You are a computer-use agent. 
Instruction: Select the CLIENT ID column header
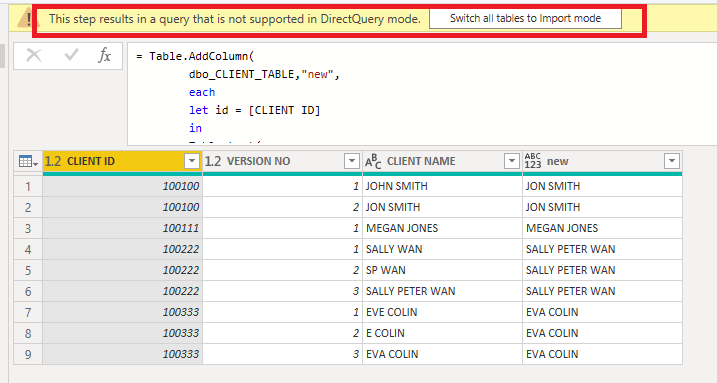[122, 161]
